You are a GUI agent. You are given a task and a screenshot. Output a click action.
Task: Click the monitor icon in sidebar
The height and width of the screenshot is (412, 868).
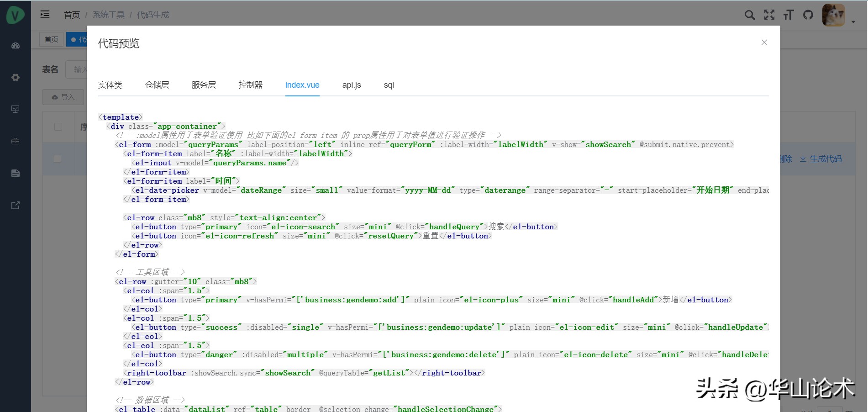pos(16,109)
